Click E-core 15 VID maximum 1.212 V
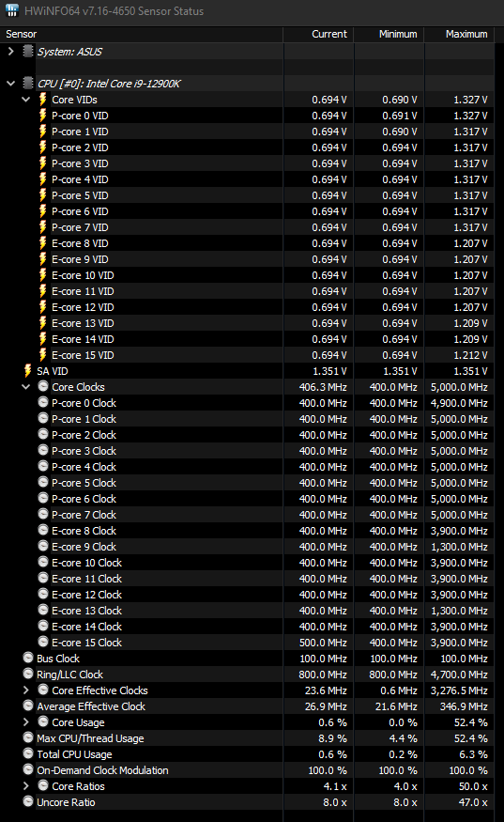Screen dimensions: 504x822 (x=470, y=355)
